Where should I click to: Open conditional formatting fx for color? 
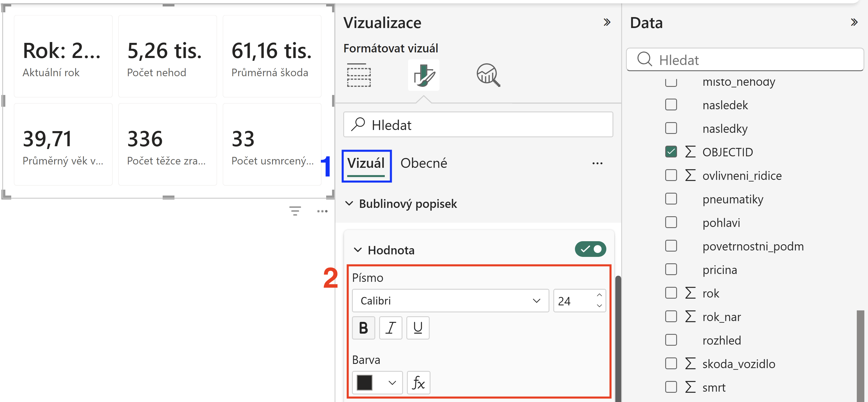click(418, 383)
